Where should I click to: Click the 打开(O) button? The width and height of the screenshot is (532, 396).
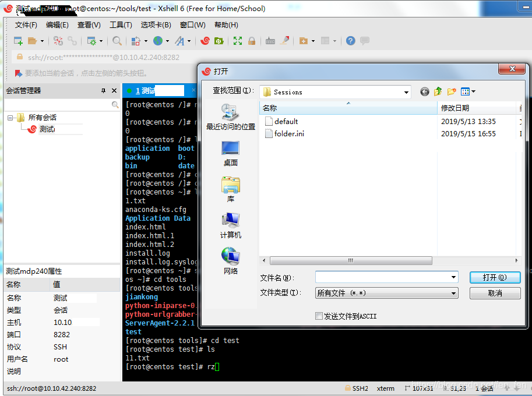point(495,277)
